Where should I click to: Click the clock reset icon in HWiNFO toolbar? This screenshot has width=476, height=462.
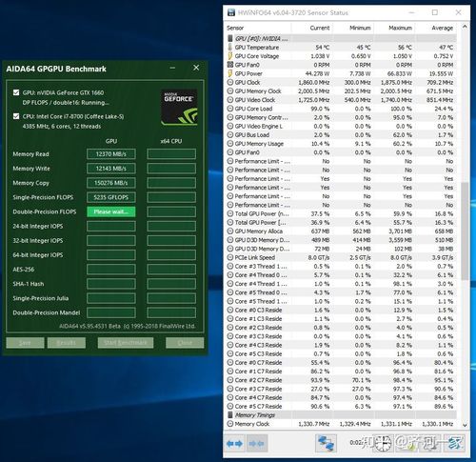(x=383, y=444)
